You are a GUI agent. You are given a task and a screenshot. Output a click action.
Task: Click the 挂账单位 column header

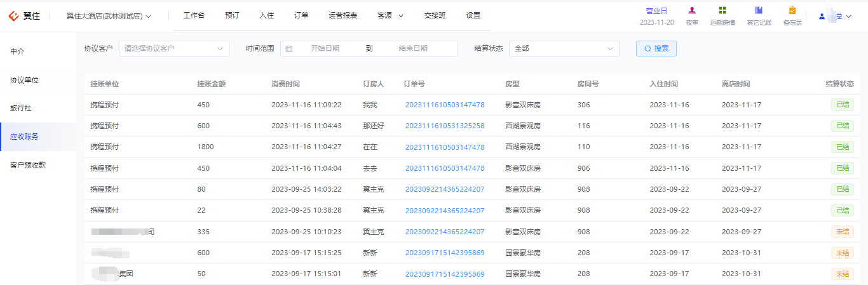pos(105,84)
